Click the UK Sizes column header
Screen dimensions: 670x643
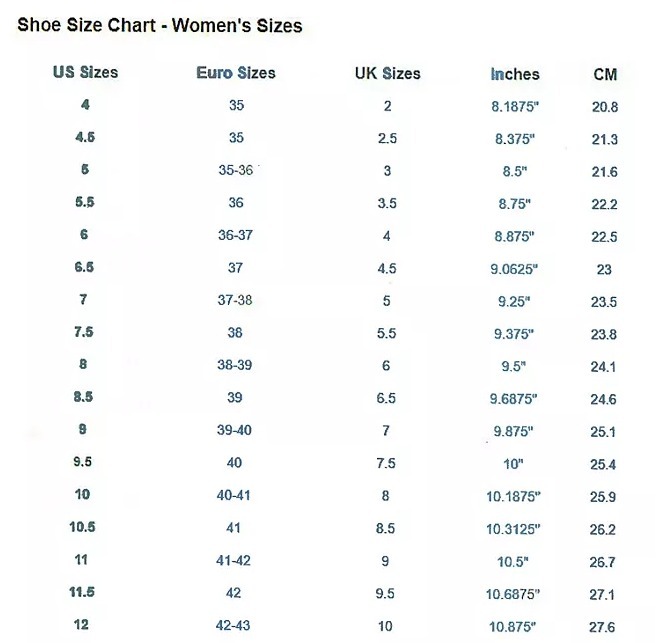coord(387,74)
